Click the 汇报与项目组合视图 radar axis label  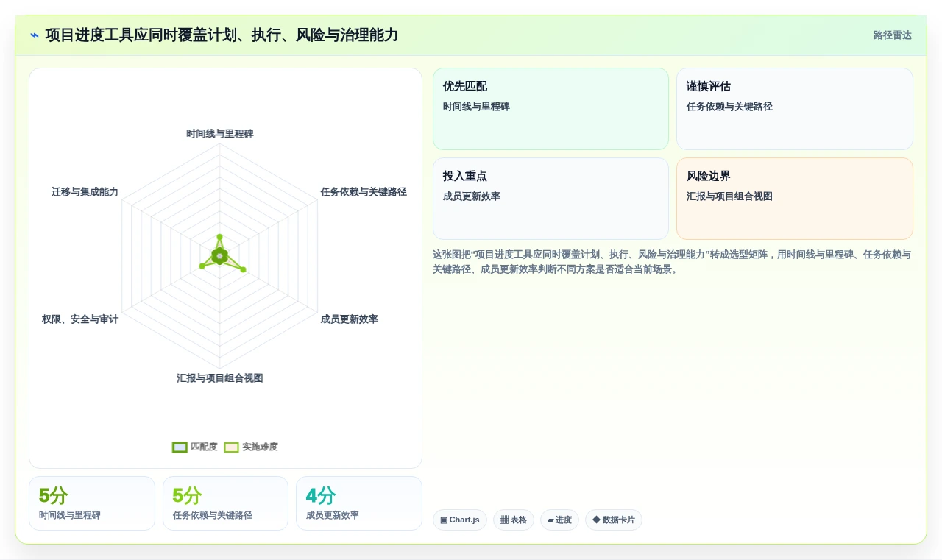219,378
